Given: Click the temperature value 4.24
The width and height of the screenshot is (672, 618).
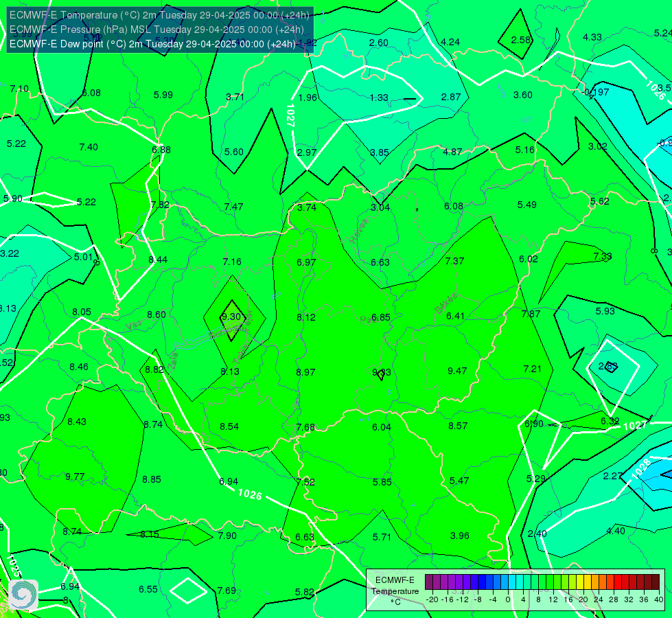Looking at the screenshot, I should tap(450, 42).
